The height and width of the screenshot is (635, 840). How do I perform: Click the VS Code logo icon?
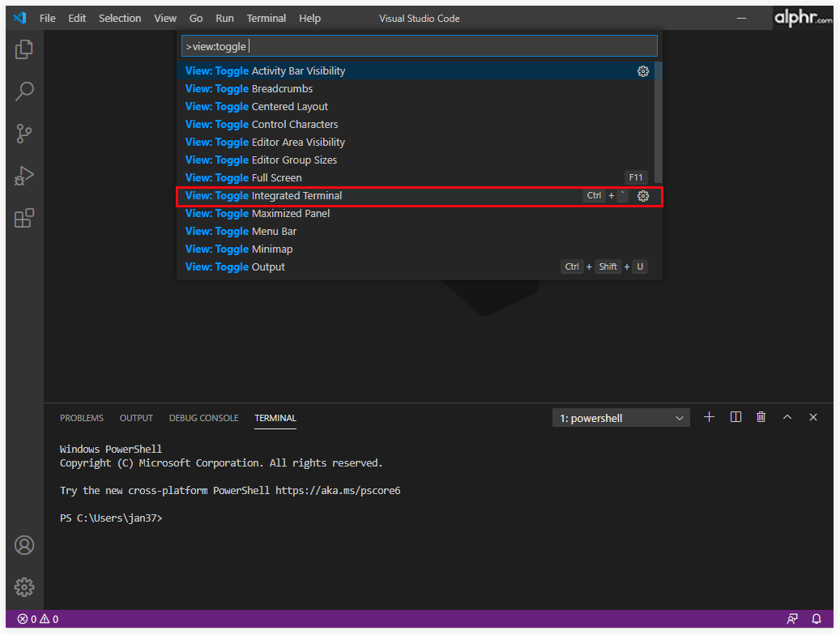pos(19,18)
